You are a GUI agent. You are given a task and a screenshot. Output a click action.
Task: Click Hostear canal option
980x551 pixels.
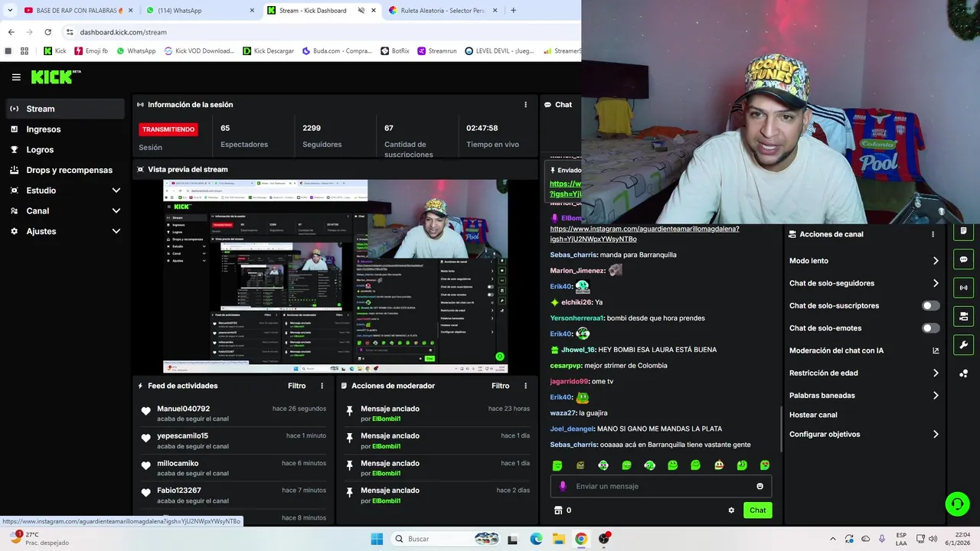pyautogui.click(x=813, y=415)
